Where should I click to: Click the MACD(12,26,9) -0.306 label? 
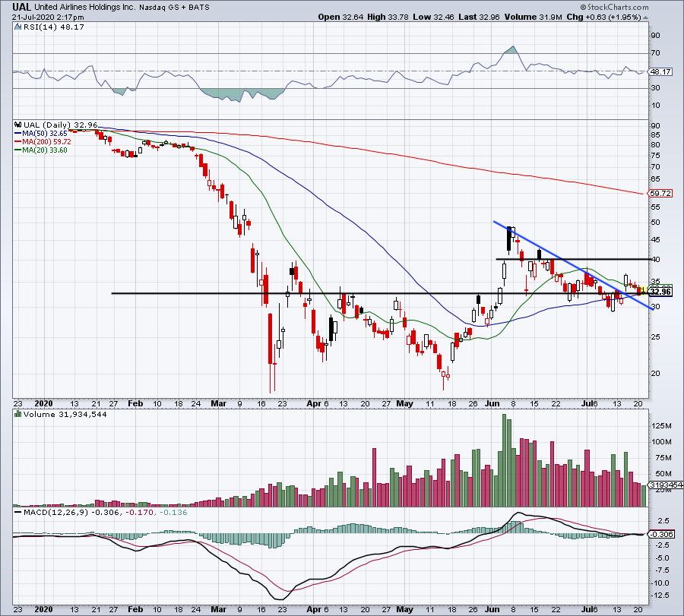(x=71, y=512)
